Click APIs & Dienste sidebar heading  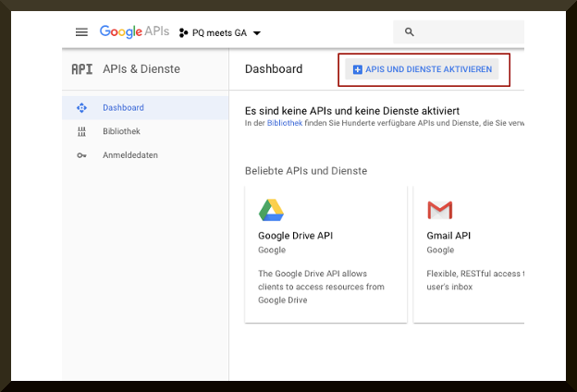click(141, 68)
